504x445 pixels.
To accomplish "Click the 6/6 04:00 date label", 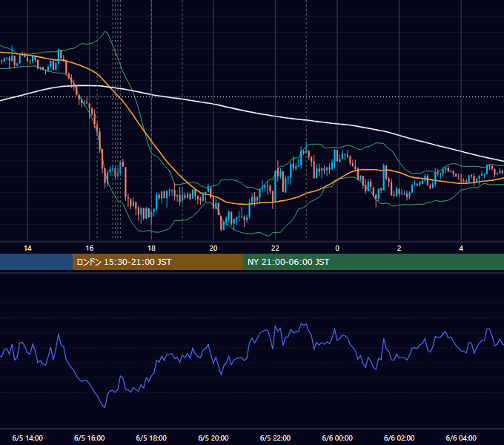I will click(x=461, y=438).
